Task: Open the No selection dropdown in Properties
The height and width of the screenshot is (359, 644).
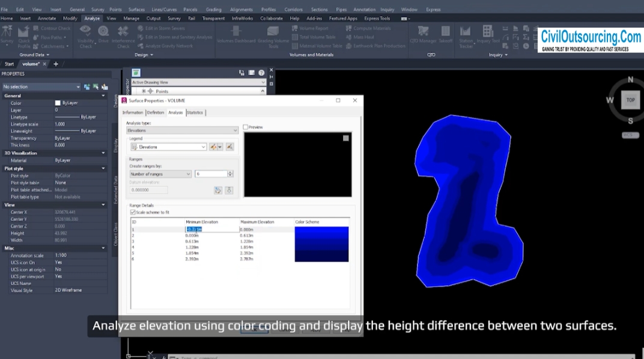Action: coord(41,87)
